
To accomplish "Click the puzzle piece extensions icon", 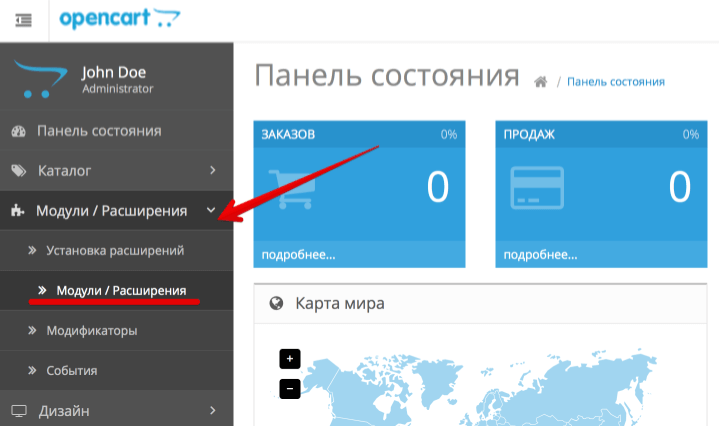I will click(x=17, y=210).
